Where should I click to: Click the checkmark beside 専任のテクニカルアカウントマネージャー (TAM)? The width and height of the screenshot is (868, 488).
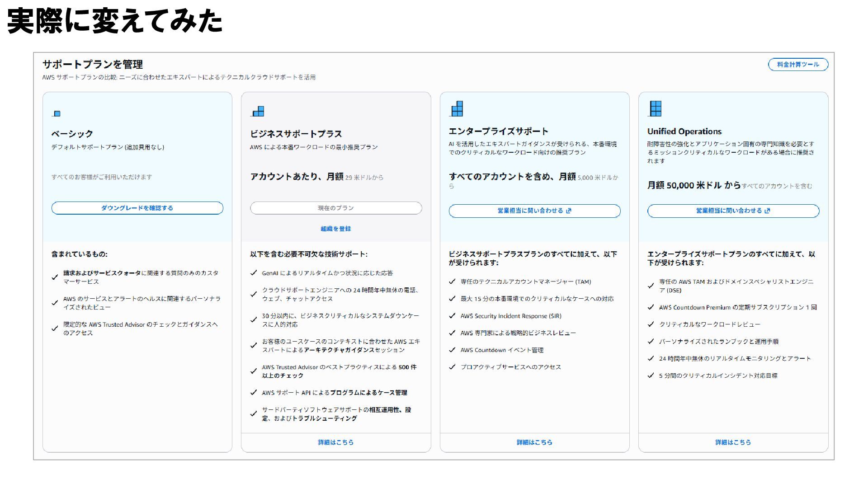(452, 282)
